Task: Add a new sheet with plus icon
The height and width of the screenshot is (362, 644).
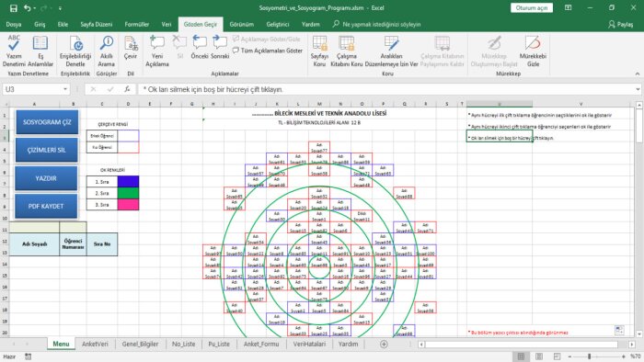Action: (x=384, y=345)
